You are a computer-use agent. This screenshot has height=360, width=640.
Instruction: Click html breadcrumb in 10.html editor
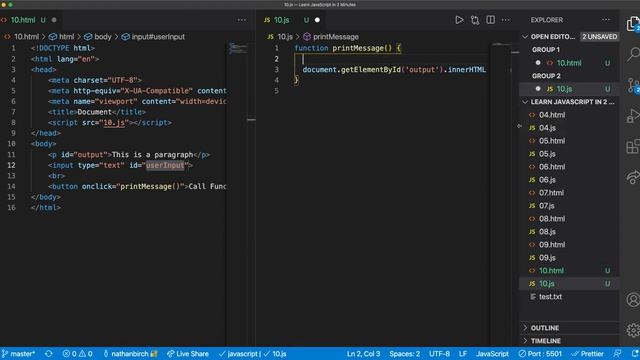[62, 37]
